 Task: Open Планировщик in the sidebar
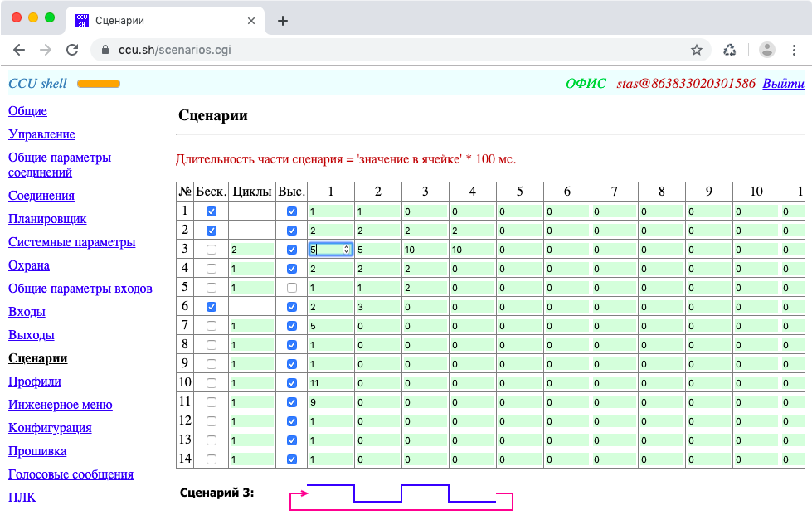click(47, 219)
